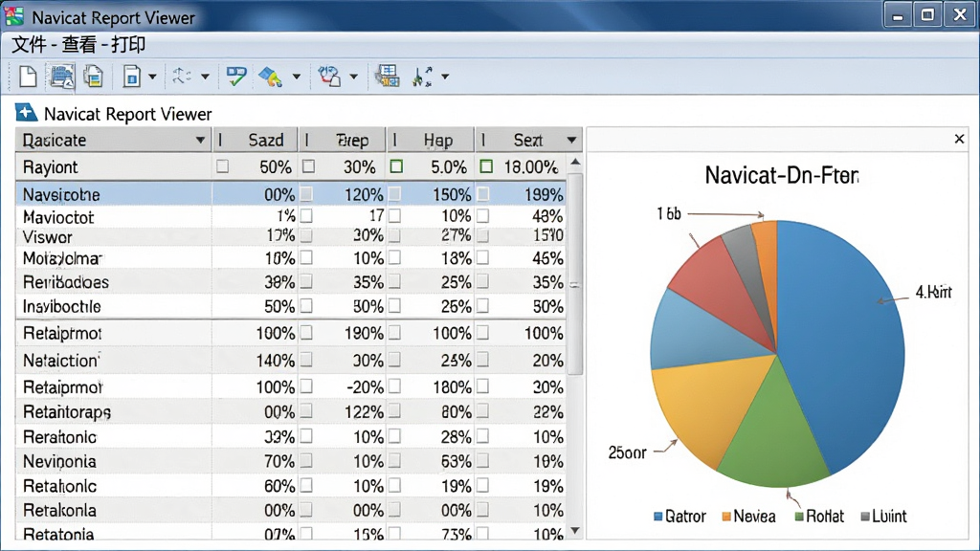Open the 文件 menu
Screen dimensions: 980x551
point(29,45)
